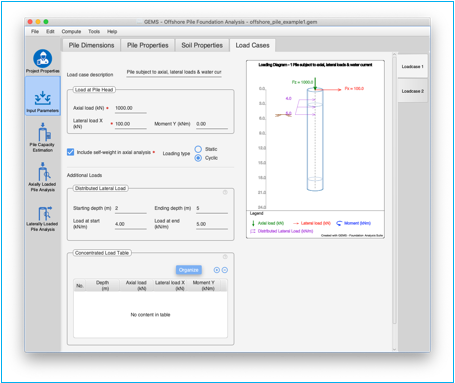
Task: Open the Tools menu
Action: pos(94,31)
